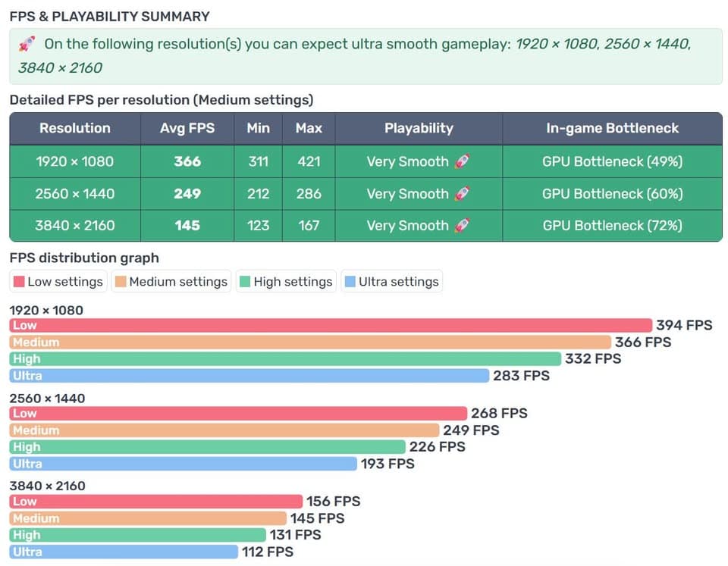Click the Avg FPS column header
Viewport: 728px width, 566px height.
pyautogui.click(x=187, y=129)
